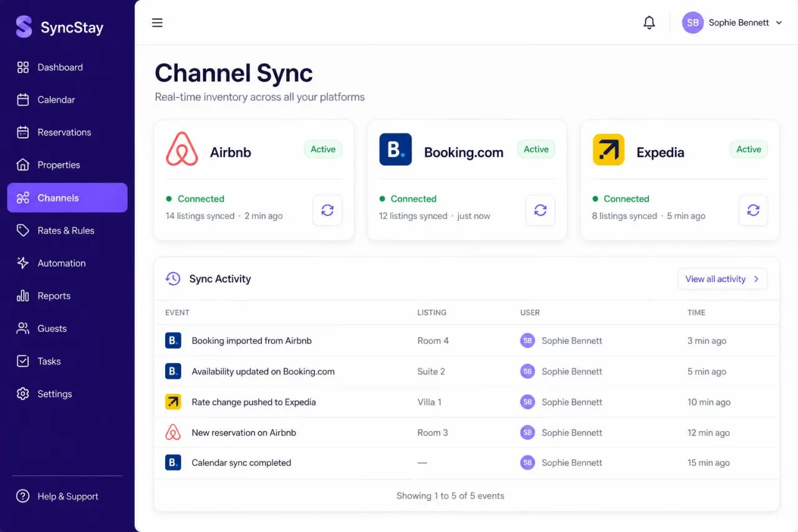Refresh sync for the Airbnb channel
This screenshot has width=798, height=532.
pyautogui.click(x=327, y=210)
